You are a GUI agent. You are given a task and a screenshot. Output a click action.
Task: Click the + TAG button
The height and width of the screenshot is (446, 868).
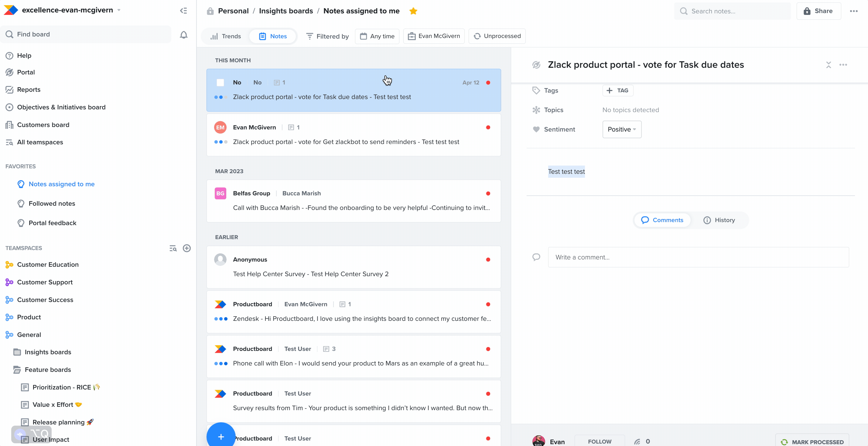(618, 90)
